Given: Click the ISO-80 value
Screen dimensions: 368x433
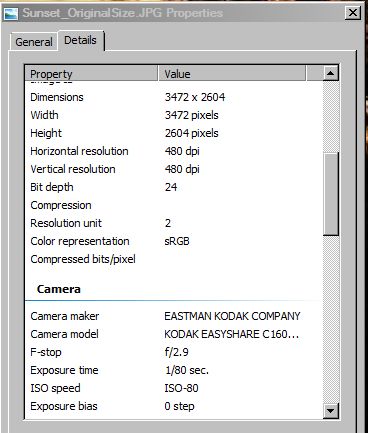Looking at the screenshot, I should click(181, 388).
